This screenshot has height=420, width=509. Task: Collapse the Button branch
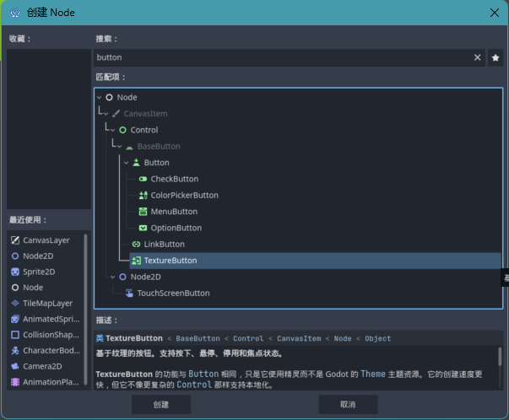point(127,163)
